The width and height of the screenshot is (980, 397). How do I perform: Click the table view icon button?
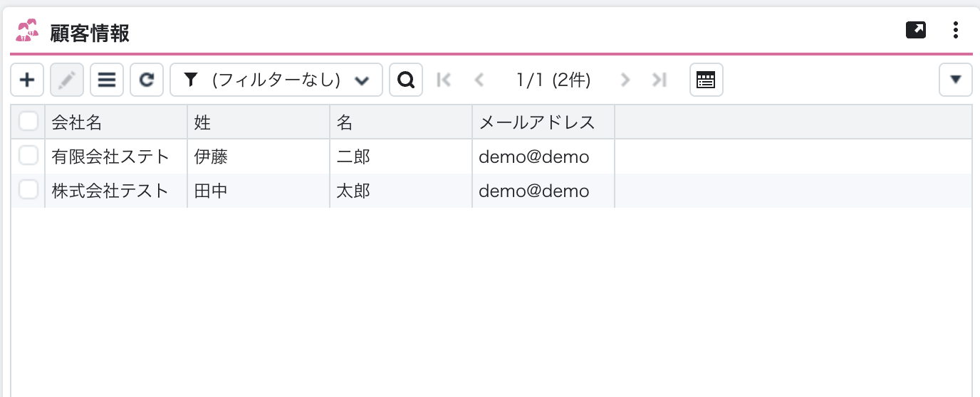click(x=707, y=80)
